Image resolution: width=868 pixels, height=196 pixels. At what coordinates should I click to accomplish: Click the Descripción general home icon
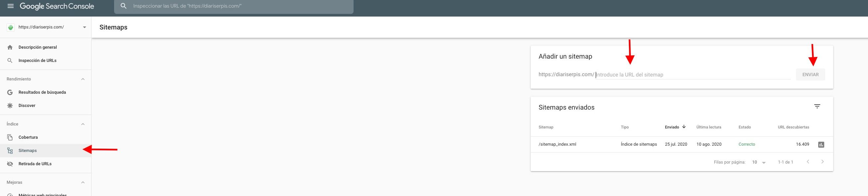coord(10,47)
